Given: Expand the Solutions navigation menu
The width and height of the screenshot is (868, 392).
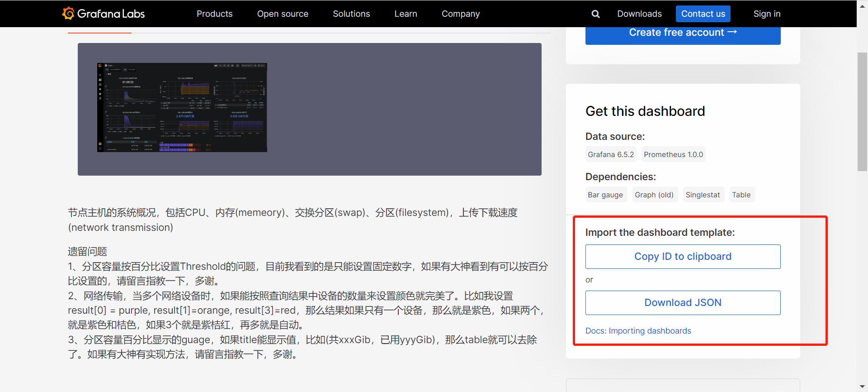Looking at the screenshot, I should pos(351,14).
